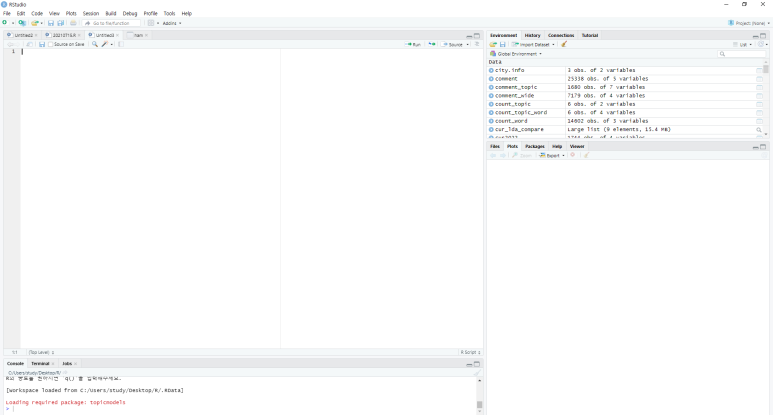Screen dimensions: 773x415
Task: Click the compile report notebook icon
Action: pyautogui.click(x=121, y=44)
